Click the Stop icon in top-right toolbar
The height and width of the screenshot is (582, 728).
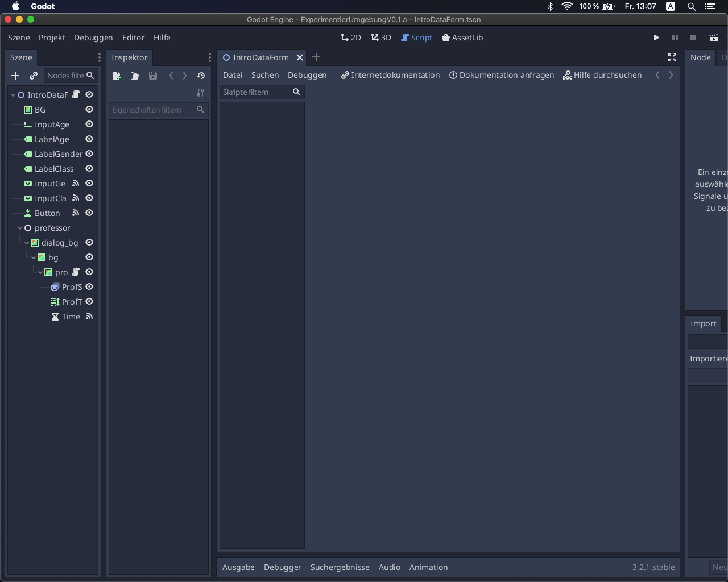(x=693, y=38)
